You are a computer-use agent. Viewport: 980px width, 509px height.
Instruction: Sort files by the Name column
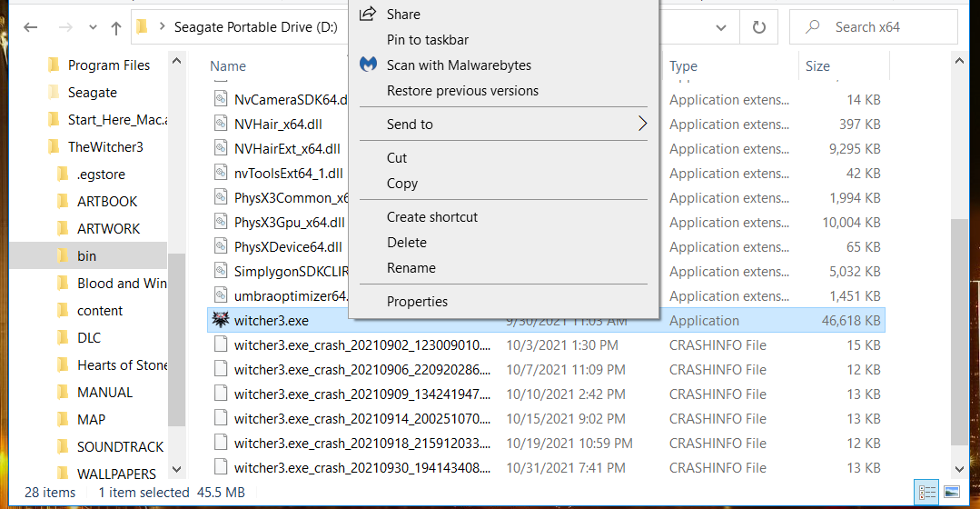tap(227, 65)
